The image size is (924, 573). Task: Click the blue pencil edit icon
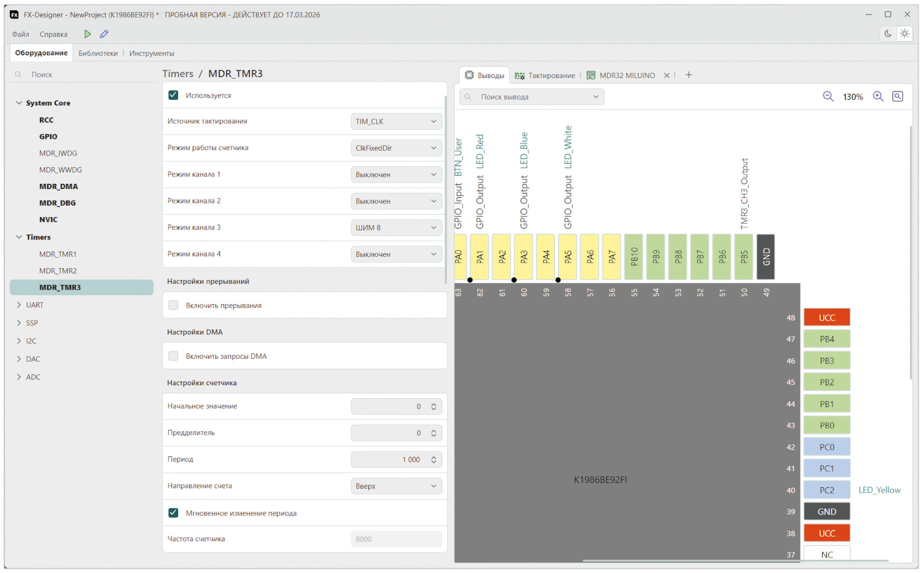(104, 34)
